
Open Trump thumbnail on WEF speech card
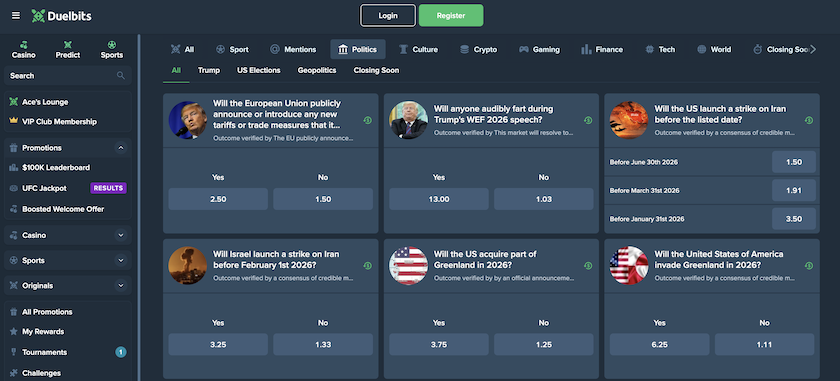point(408,120)
